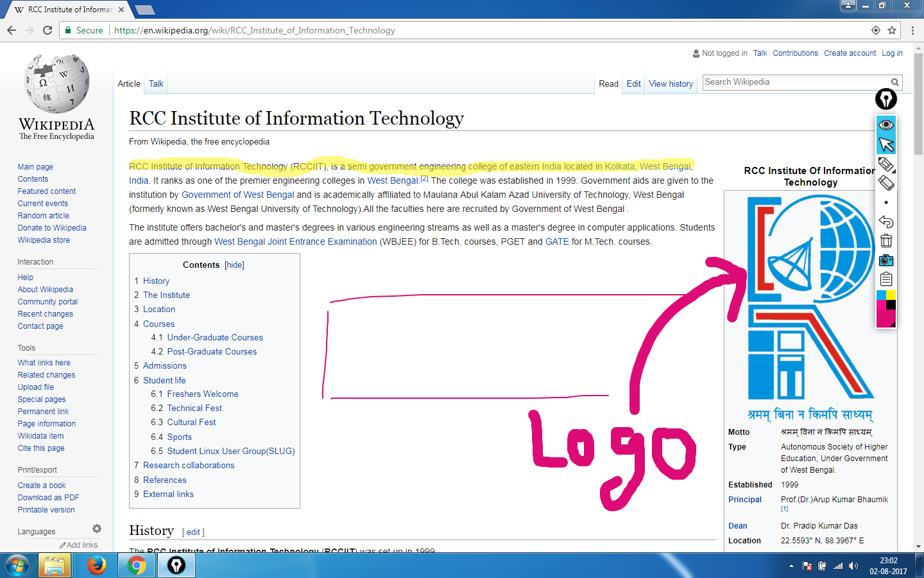The width and height of the screenshot is (924, 578).
Task: Select the highlighter marker tool
Action: (886, 164)
